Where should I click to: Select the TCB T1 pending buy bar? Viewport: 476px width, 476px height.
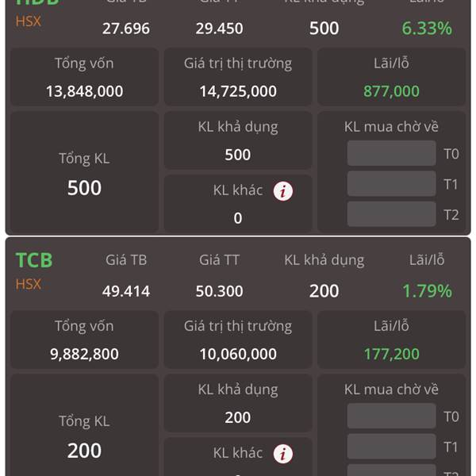(392, 446)
